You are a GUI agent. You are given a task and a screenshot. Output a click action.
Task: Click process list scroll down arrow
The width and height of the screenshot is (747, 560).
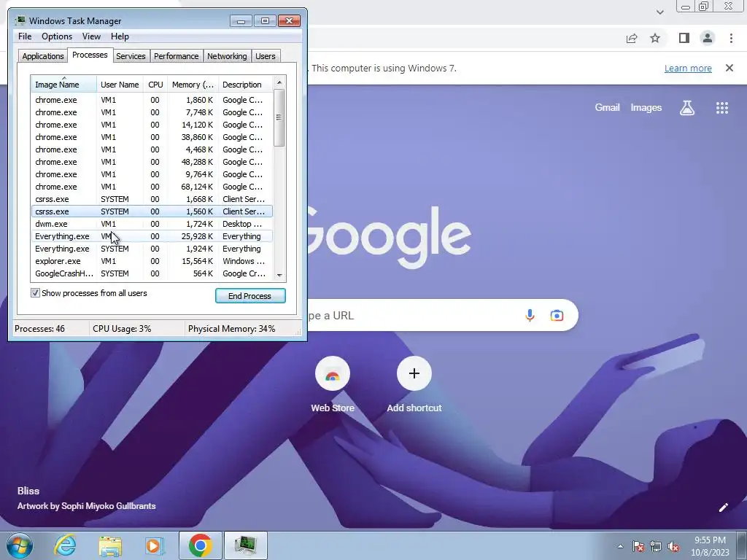(279, 275)
